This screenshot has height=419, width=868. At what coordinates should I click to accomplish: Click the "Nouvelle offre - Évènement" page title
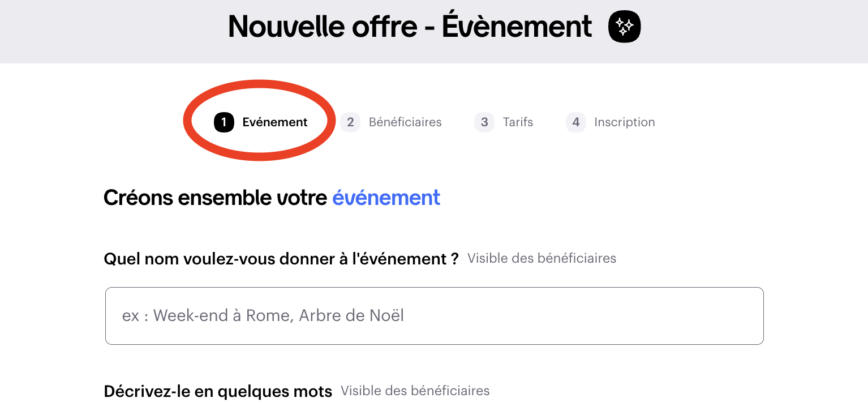click(x=410, y=27)
